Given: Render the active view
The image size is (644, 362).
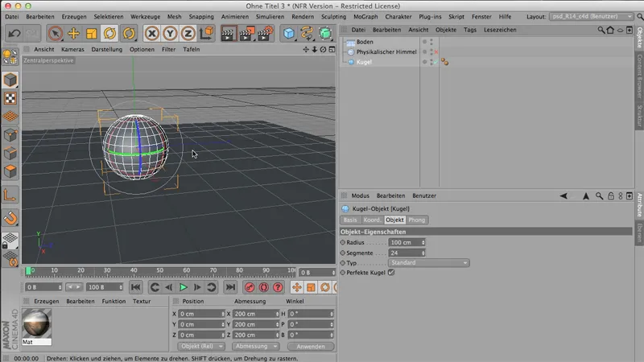Looking at the screenshot, I should pos(228,33).
